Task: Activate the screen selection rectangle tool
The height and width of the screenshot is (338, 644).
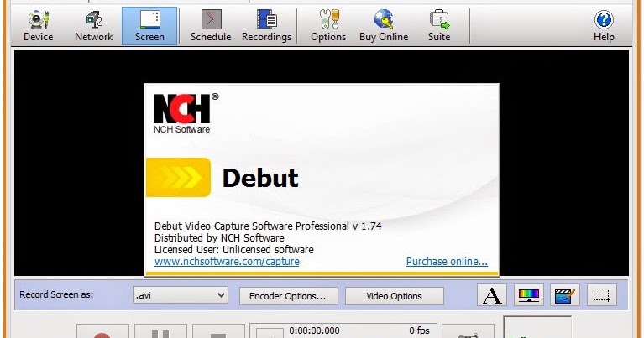Action: (x=602, y=295)
